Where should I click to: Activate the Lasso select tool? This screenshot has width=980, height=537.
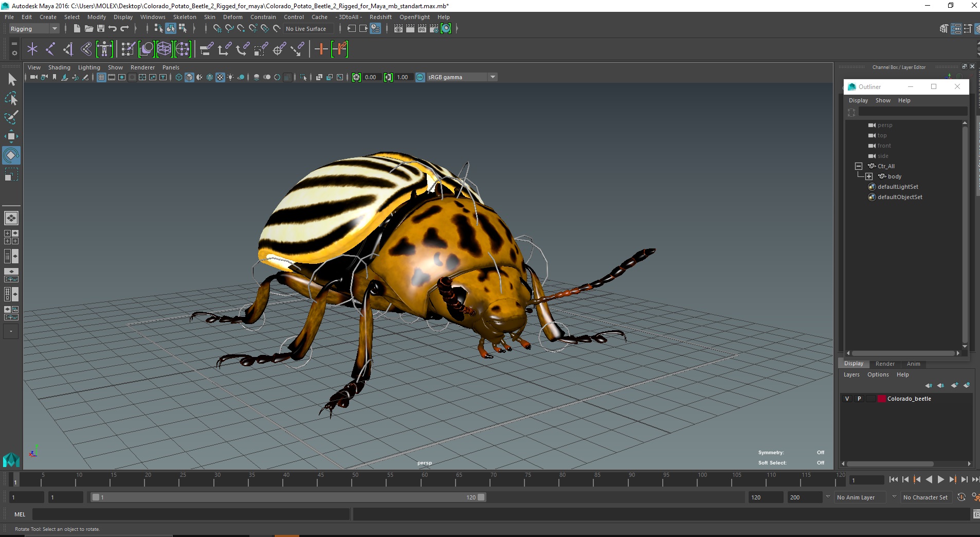[11, 98]
